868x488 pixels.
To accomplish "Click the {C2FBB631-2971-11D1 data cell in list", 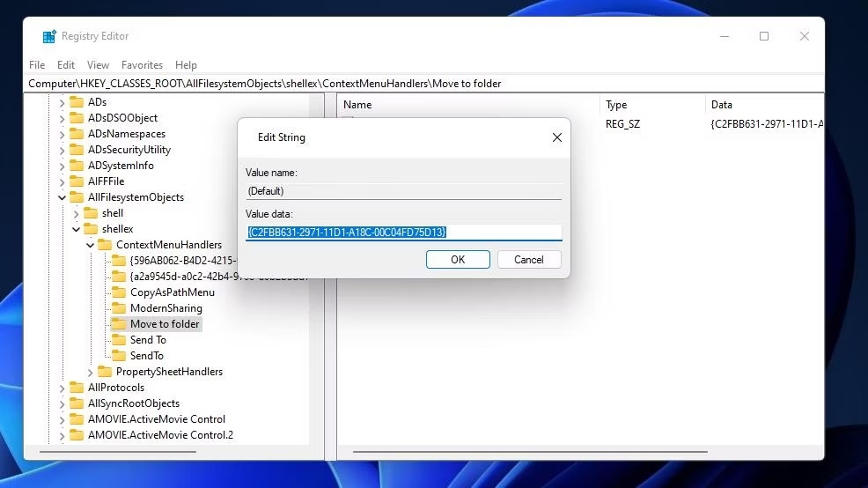I will pyautogui.click(x=767, y=124).
